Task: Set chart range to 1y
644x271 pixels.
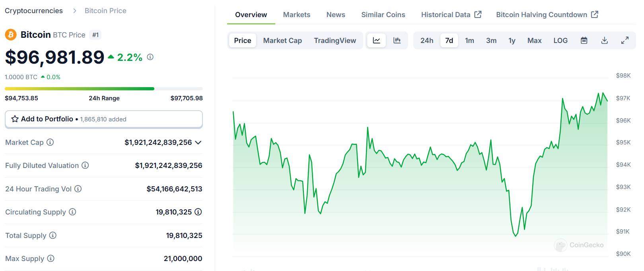Action: pos(512,40)
